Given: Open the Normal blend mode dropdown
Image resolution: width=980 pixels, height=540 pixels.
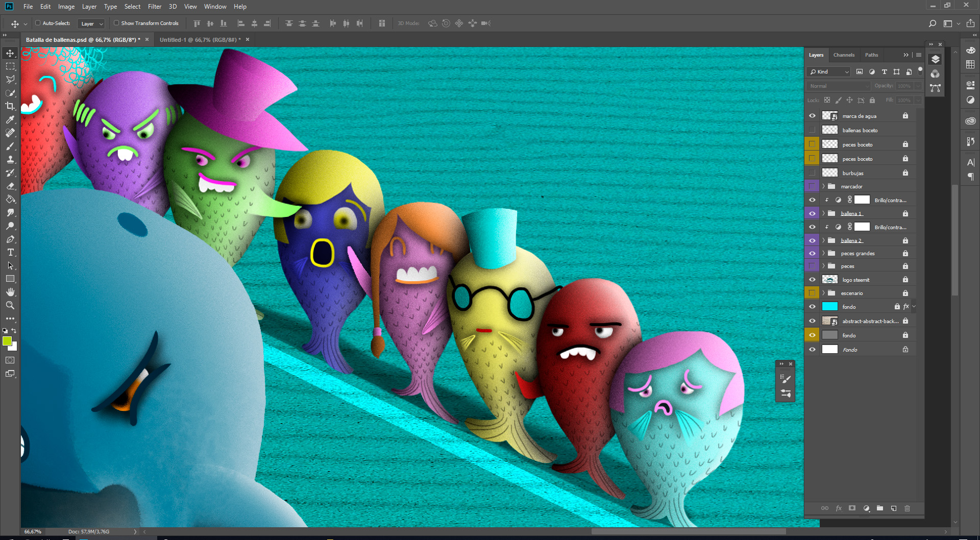Looking at the screenshot, I should pyautogui.click(x=838, y=86).
